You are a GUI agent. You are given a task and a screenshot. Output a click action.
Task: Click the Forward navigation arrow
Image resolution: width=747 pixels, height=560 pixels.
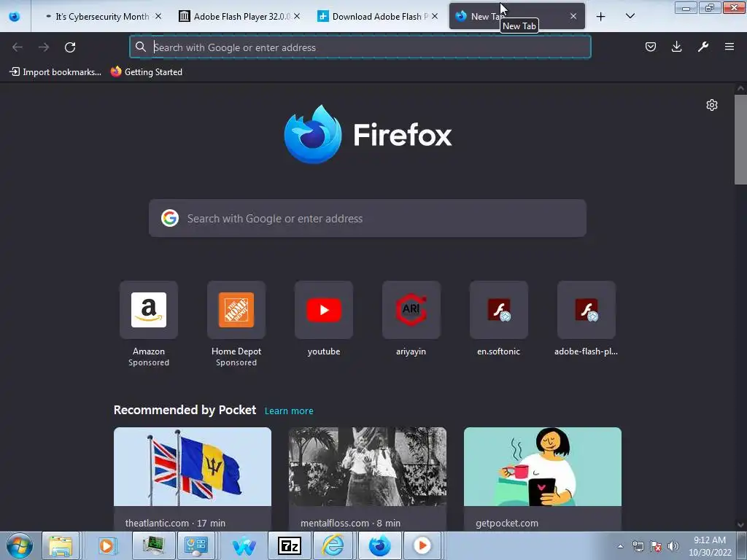point(44,47)
